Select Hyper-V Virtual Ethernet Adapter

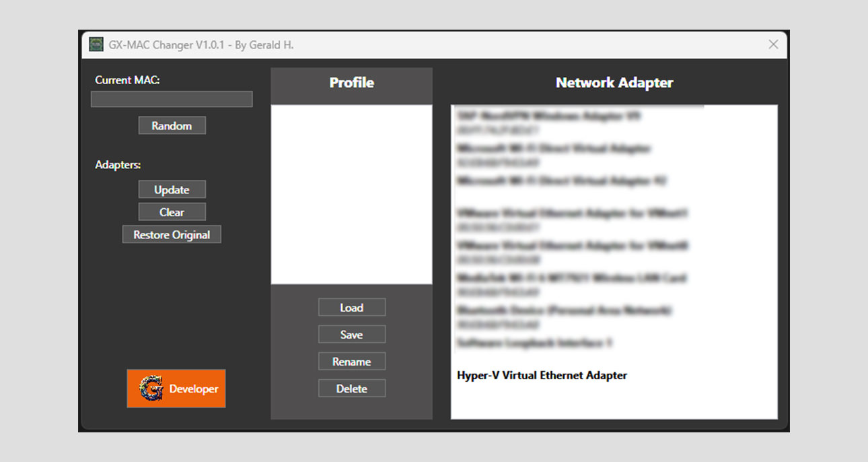[542, 375]
